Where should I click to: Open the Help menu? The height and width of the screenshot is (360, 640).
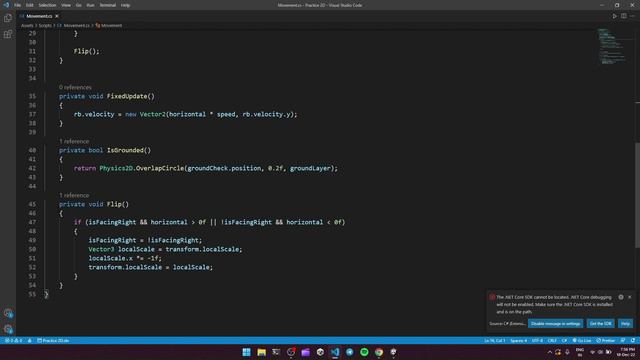point(125,5)
